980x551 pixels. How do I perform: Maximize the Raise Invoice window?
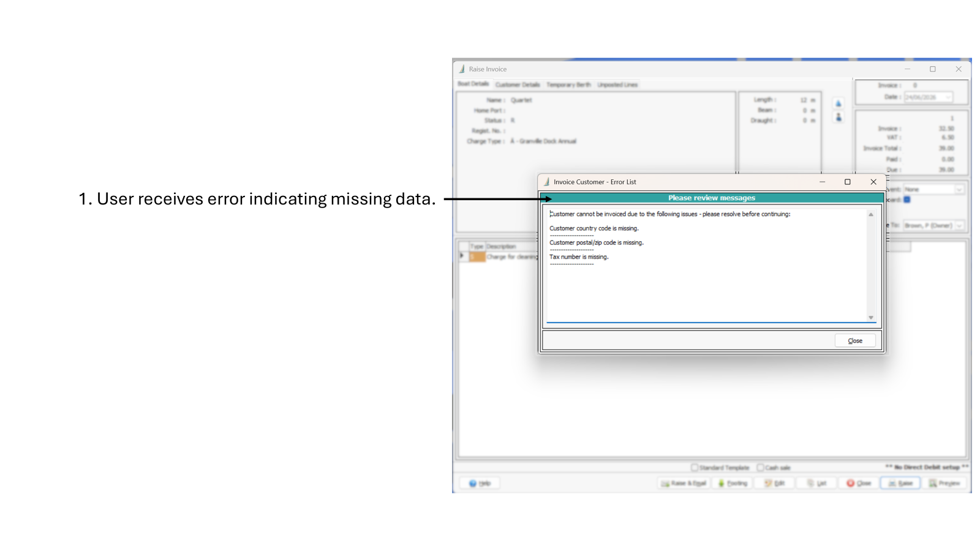tap(933, 69)
